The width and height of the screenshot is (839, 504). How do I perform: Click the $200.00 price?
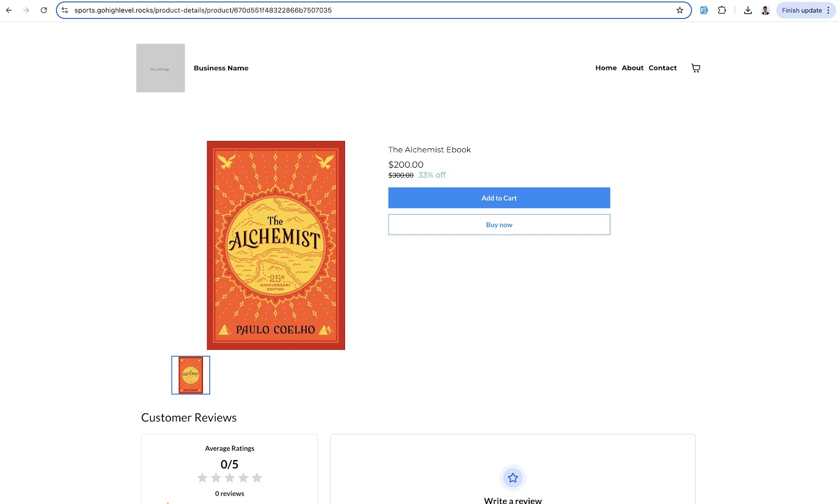coord(406,165)
